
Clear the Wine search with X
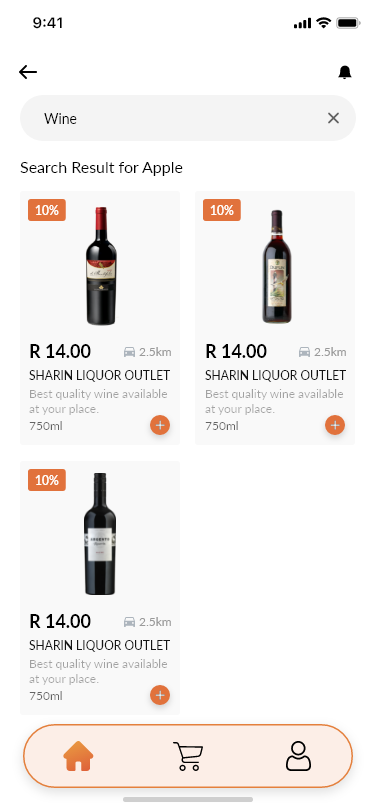(x=333, y=118)
